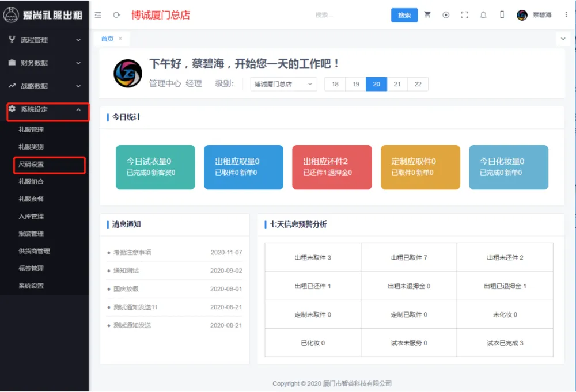Click the mobile phone icon
The image size is (576, 392).
(502, 15)
